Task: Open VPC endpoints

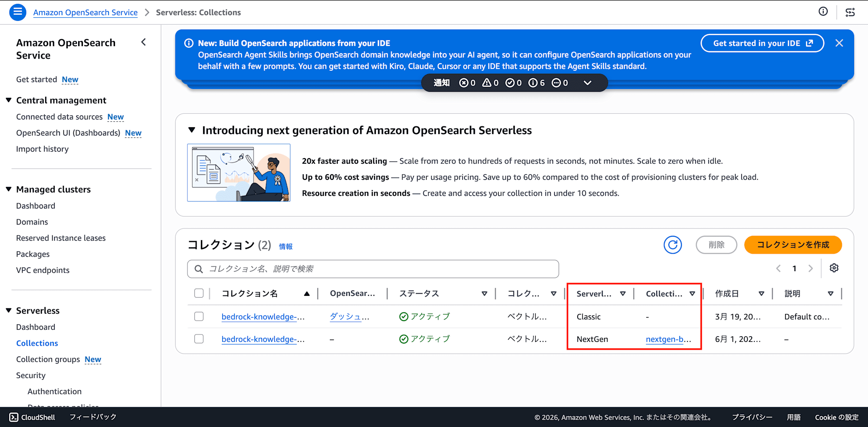Action: (x=43, y=270)
